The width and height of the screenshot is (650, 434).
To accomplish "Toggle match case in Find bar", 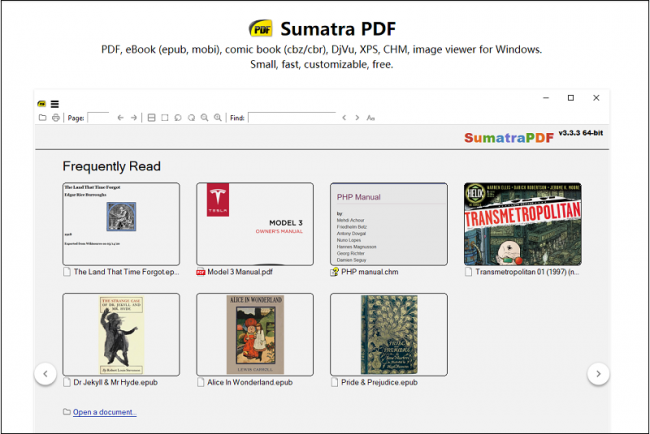I will [x=371, y=118].
